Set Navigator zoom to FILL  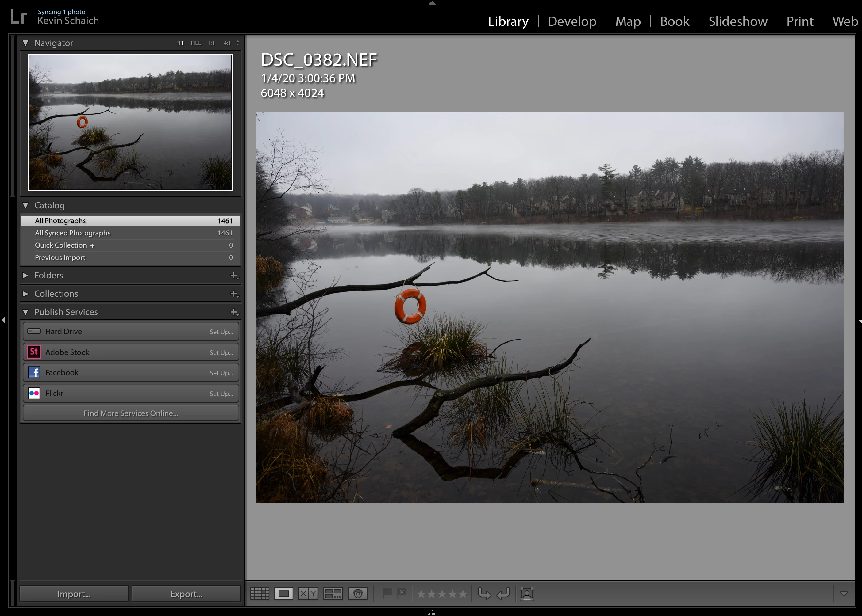(x=196, y=43)
